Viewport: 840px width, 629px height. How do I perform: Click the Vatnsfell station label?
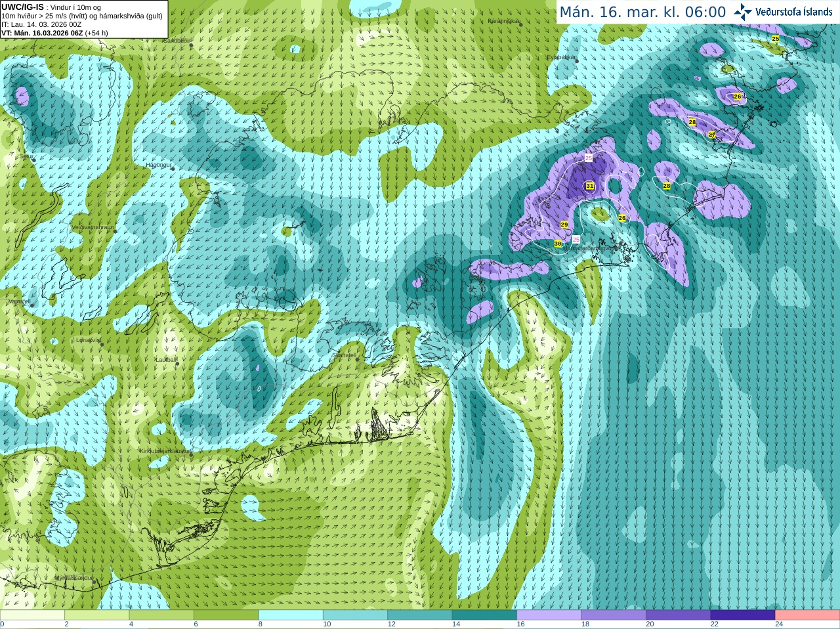pos(19,301)
